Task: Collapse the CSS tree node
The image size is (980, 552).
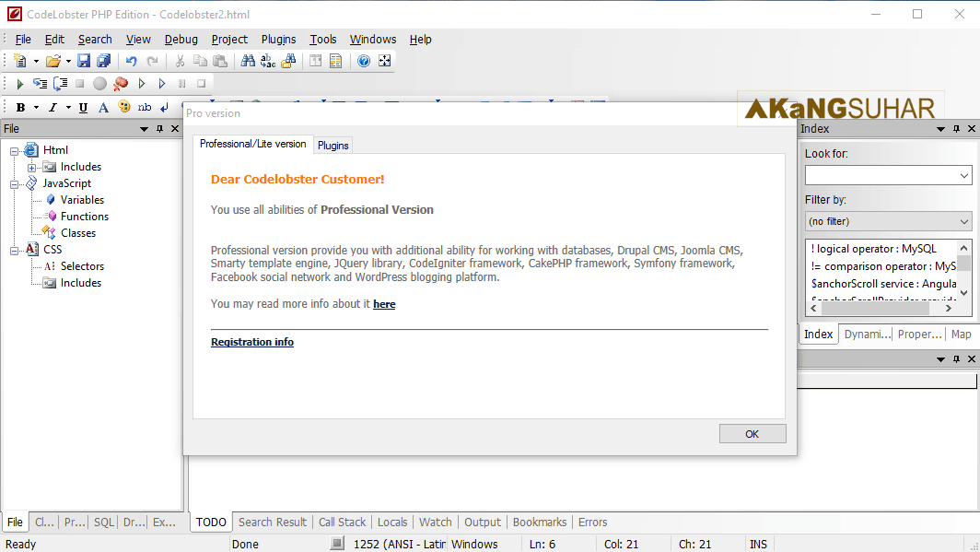Action: [14, 250]
